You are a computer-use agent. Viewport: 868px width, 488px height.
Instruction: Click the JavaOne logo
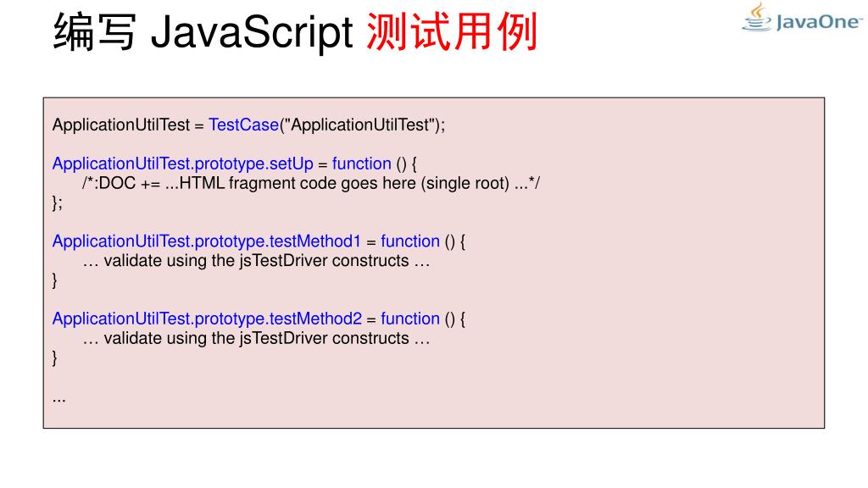point(802,17)
